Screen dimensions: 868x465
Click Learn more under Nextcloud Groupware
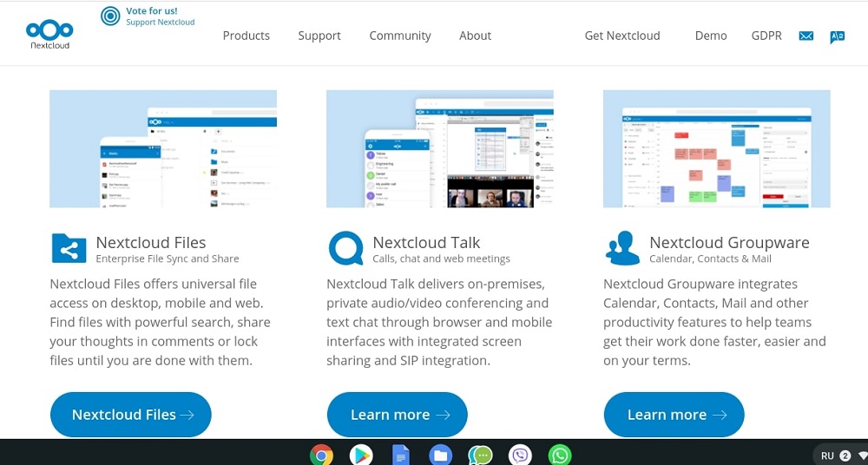674,415
